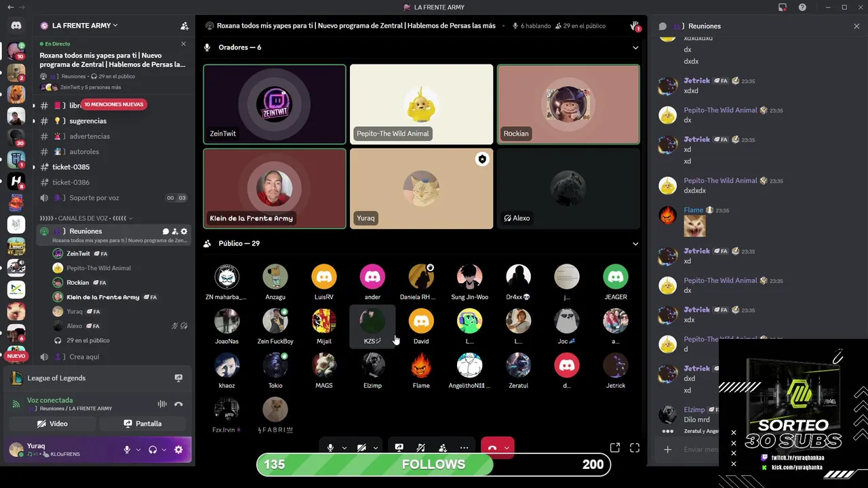
Task: Toggle microphone mute in user panel
Action: coord(127,449)
